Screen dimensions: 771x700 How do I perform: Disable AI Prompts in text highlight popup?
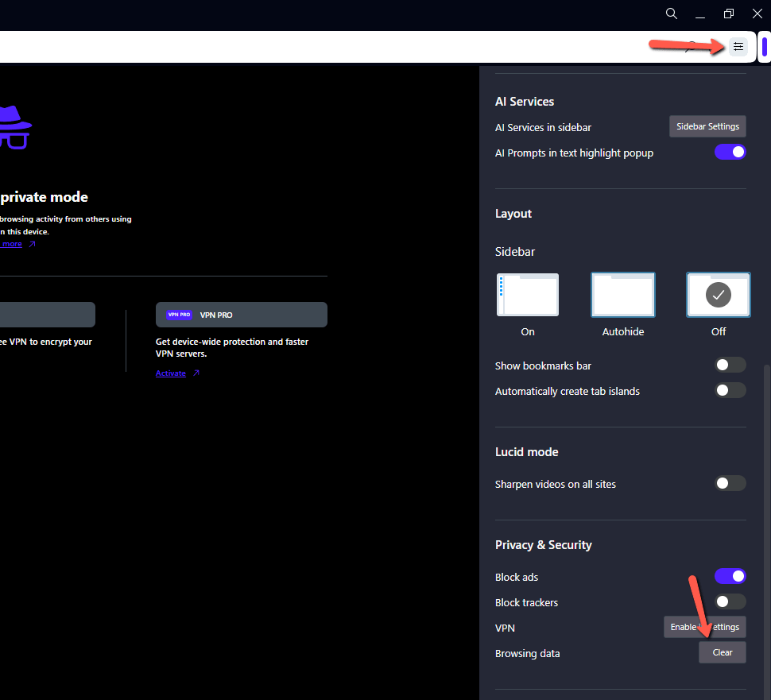tap(730, 151)
